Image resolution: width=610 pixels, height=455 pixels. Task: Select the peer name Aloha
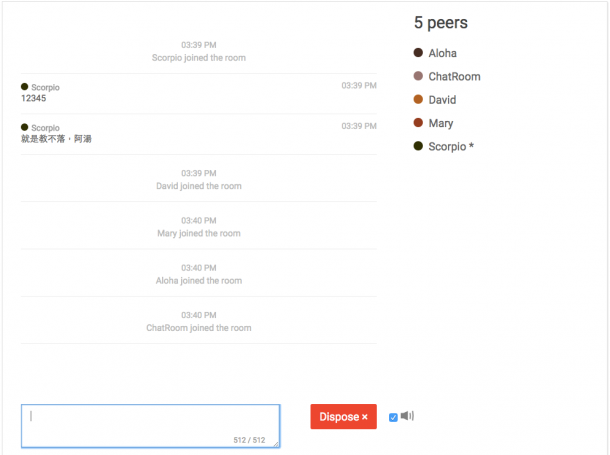(x=442, y=53)
